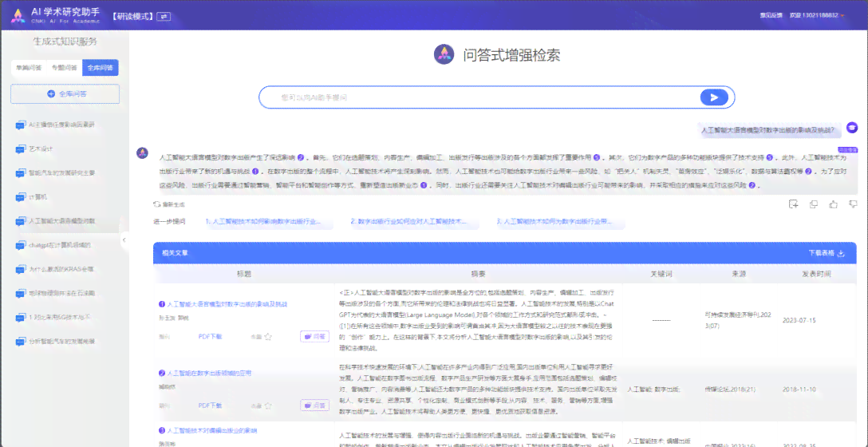Viewport: 868px width, 447px height.
Task: Open article '人工智能在数字出版领域的应用'
Action: [x=209, y=374]
